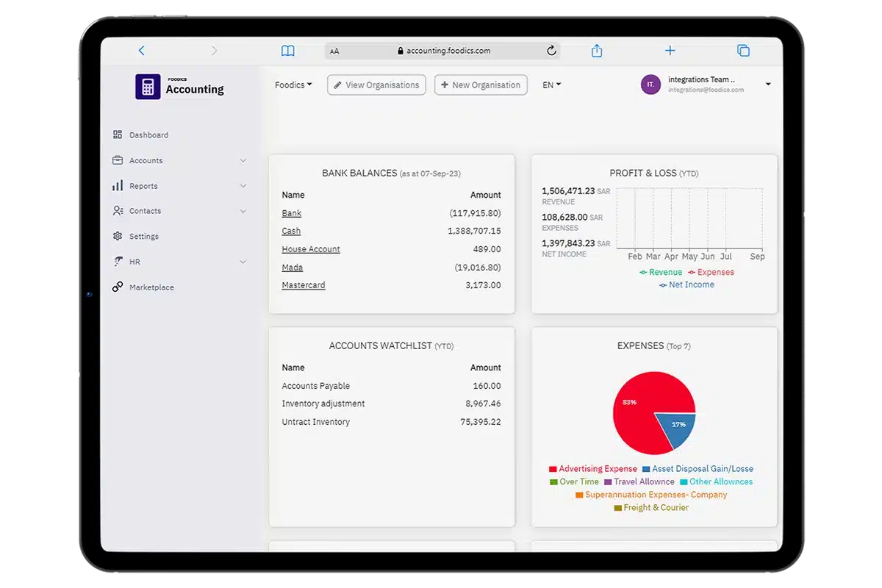Tap the accounting.foodics.com address bar
The image size is (882, 588).
[442, 51]
